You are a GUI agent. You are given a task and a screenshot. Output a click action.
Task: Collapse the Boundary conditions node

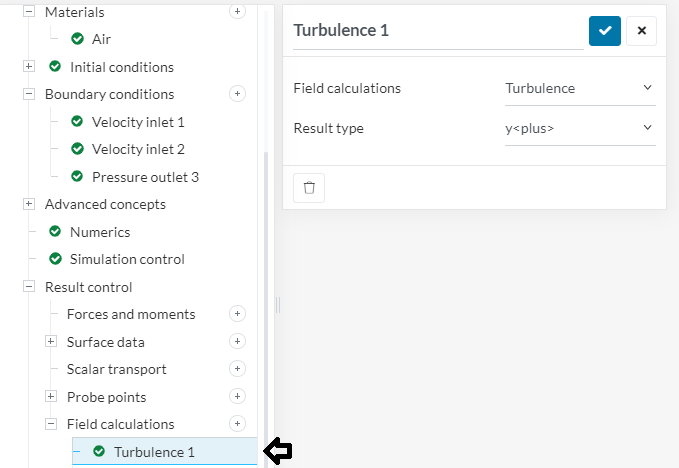coord(29,94)
